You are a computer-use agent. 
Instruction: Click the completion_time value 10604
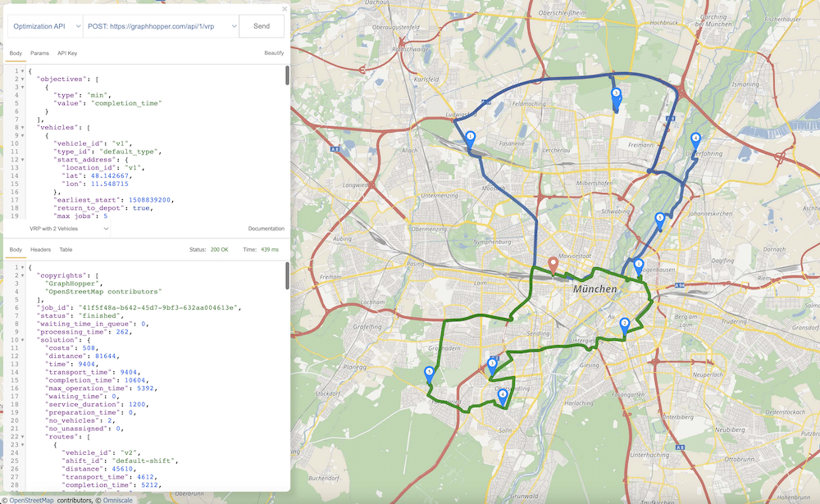[135, 380]
